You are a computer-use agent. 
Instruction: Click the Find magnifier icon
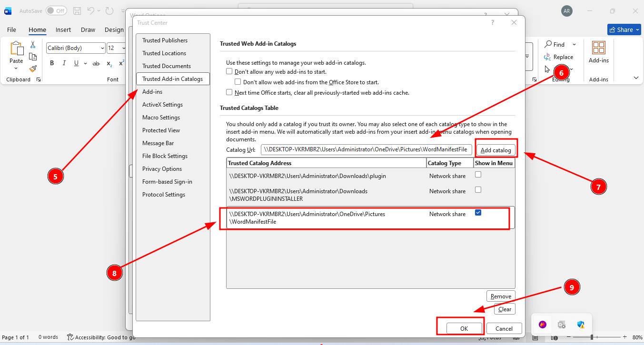pyautogui.click(x=548, y=44)
